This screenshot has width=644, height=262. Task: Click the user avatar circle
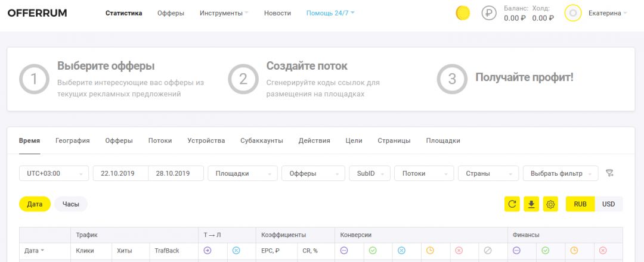[x=573, y=13]
